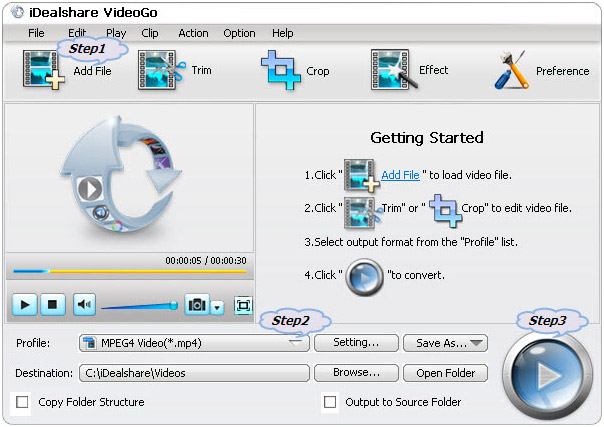The height and width of the screenshot is (427, 604).
Task: Click the Browse... button
Action: (x=356, y=373)
